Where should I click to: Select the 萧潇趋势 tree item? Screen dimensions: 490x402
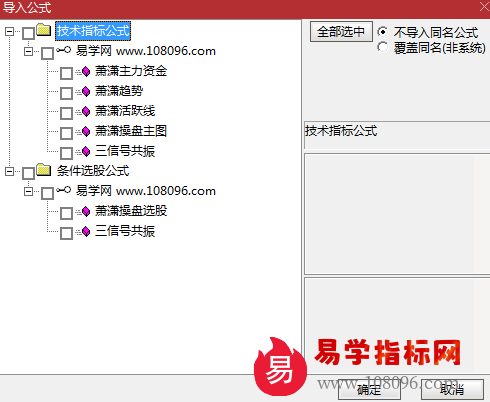119,91
